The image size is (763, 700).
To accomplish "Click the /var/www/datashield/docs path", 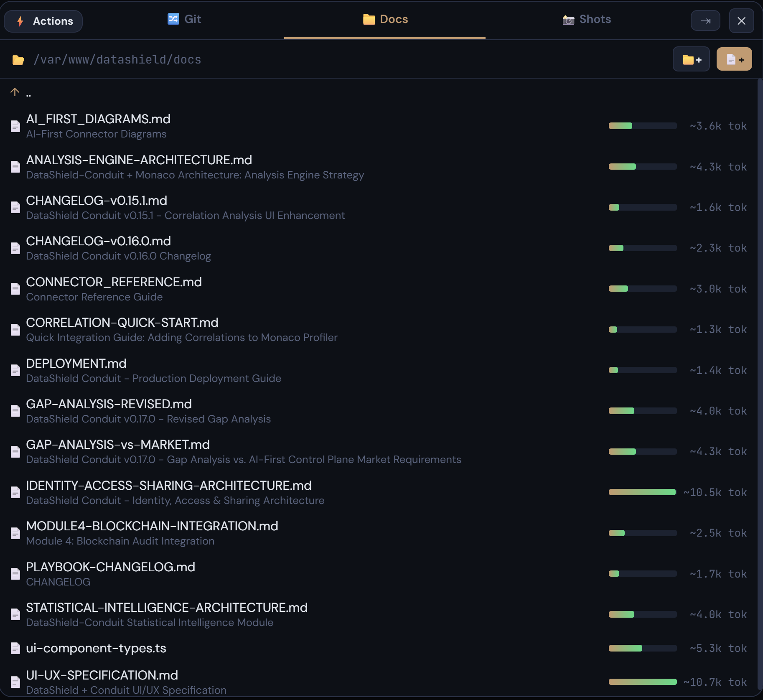I will tap(117, 59).
